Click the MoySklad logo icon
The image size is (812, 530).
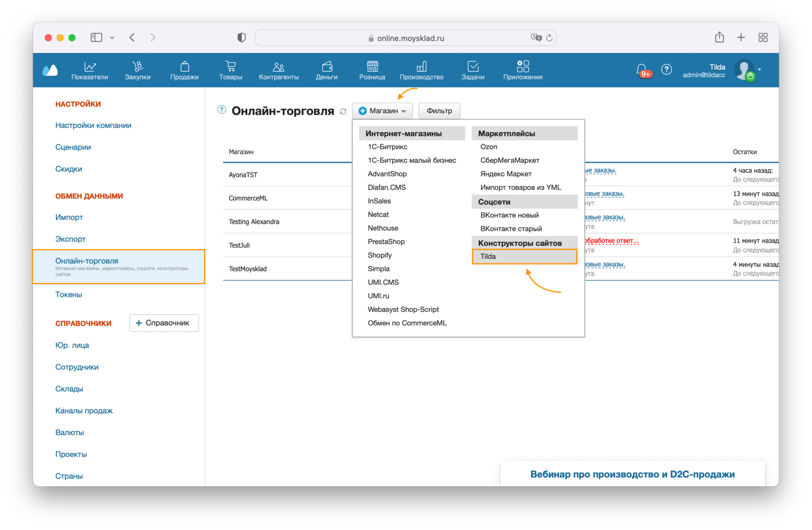point(50,71)
